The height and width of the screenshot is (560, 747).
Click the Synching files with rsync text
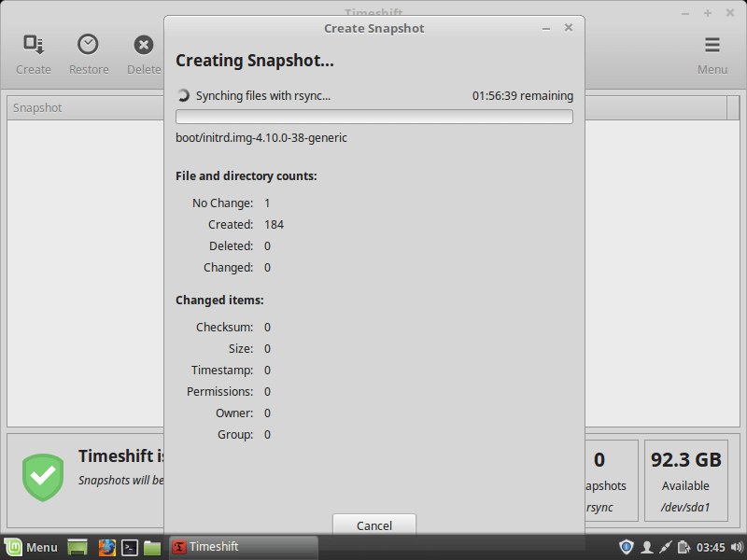pos(263,96)
